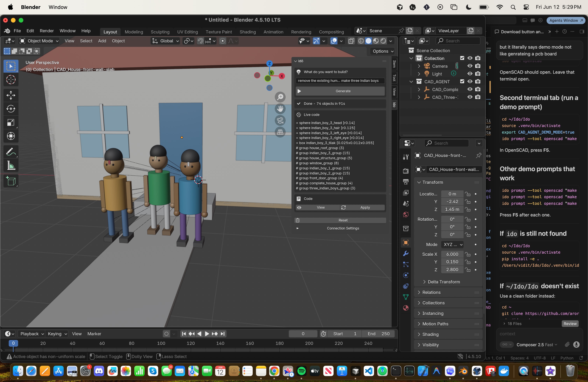This screenshot has width=588, height=382.
Task: Select the Add Cube tool
Action: click(x=11, y=181)
